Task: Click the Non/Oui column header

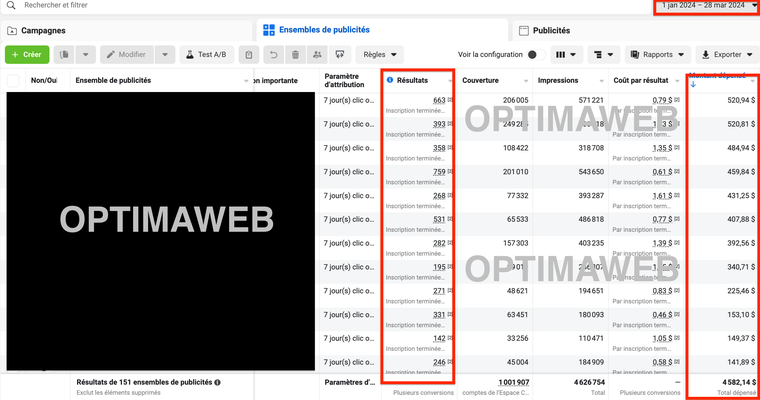Action: pyautogui.click(x=44, y=80)
